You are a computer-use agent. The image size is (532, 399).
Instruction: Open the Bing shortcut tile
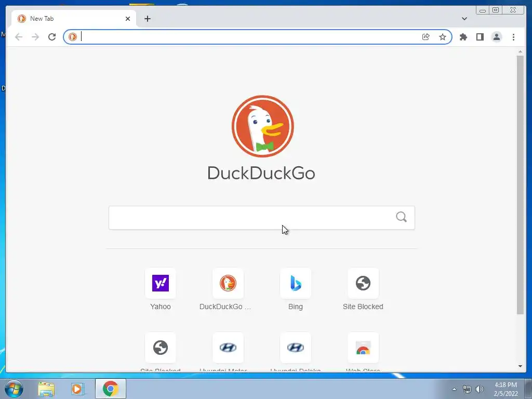[x=296, y=283]
